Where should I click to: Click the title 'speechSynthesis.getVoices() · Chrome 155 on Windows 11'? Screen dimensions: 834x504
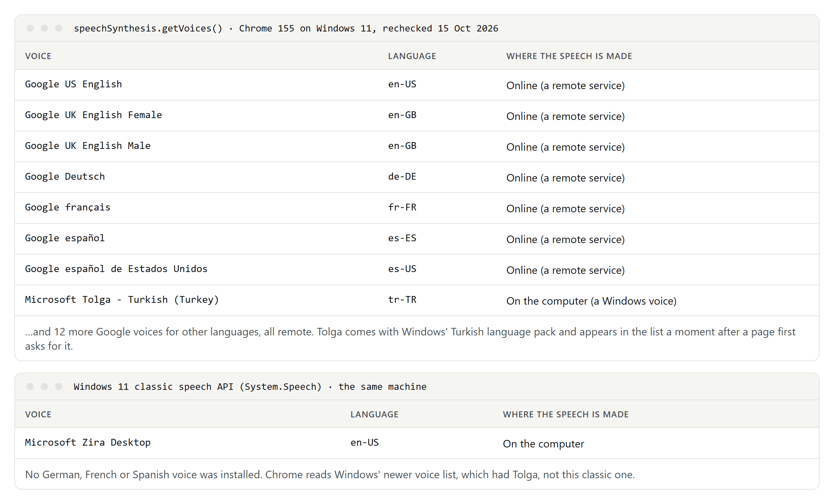286,28
